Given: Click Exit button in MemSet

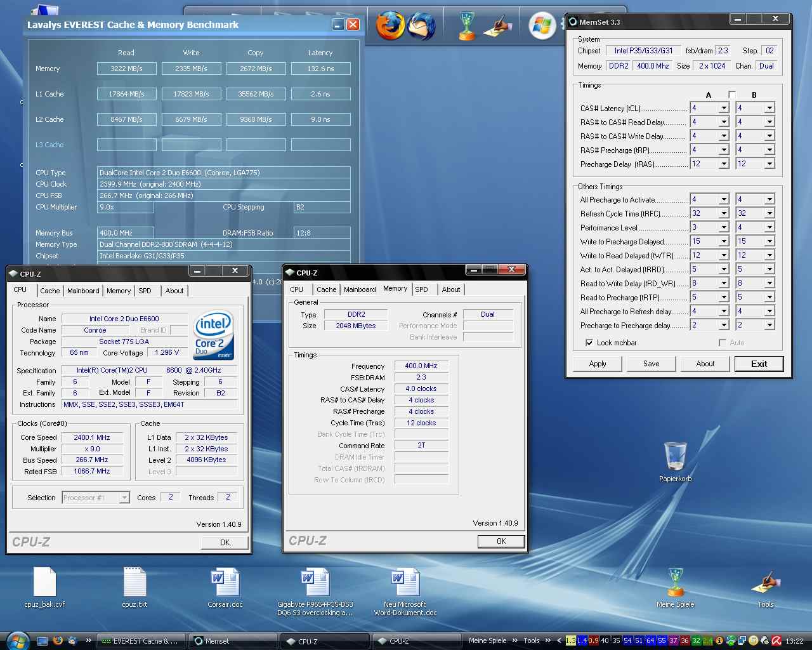Looking at the screenshot, I should point(759,364).
